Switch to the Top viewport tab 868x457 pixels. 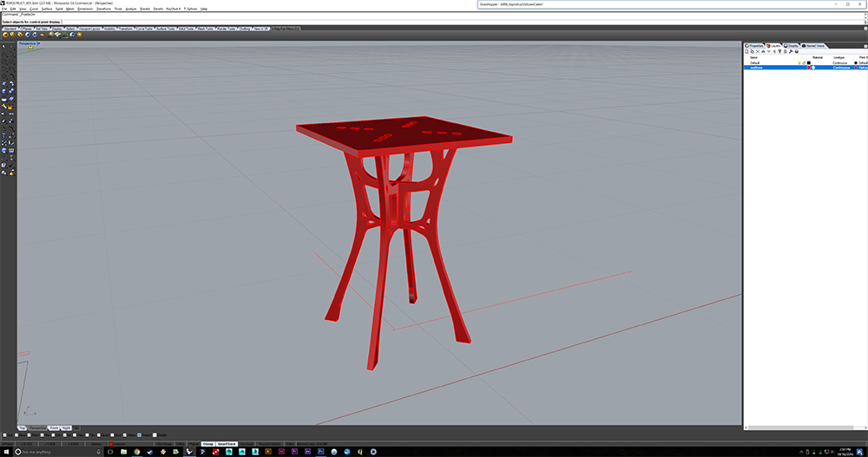coord(23,428)
